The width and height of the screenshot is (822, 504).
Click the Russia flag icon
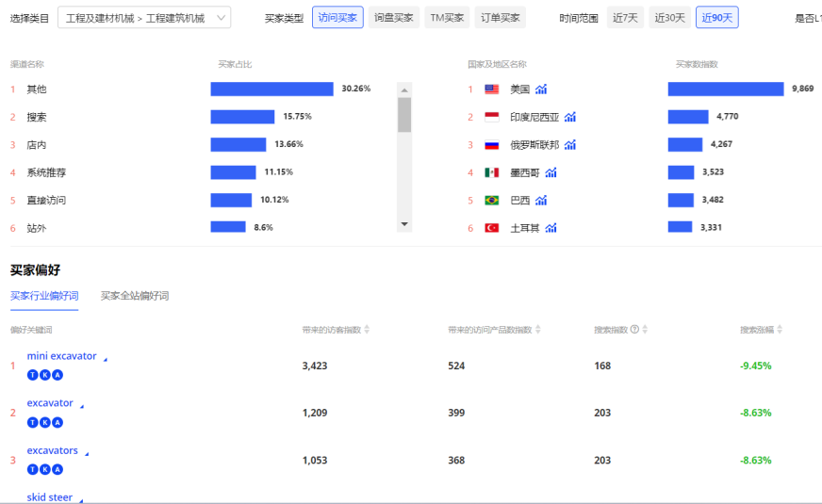click(492, 144)
